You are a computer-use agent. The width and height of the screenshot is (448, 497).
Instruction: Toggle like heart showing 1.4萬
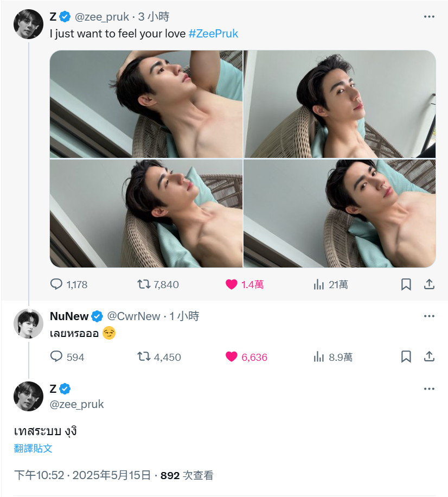(231, 284)
